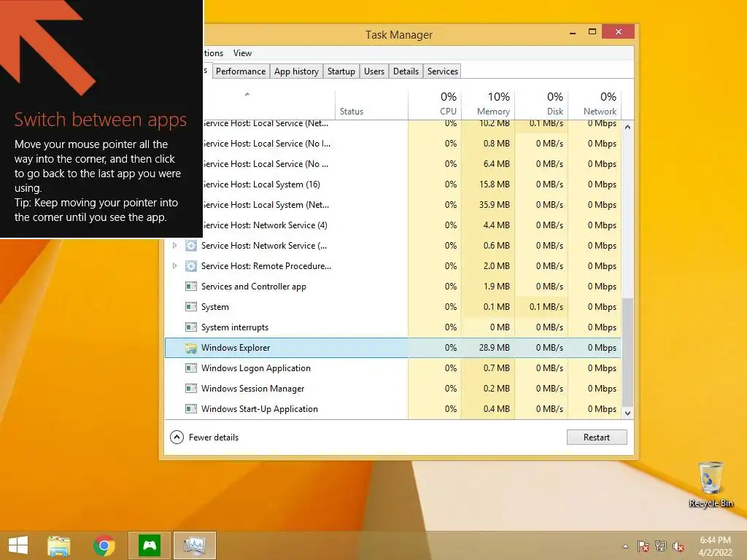Image resolution: width=747 pixels, height=560 pixels.
Task: Minimize the Task Manager window
Action: click(x=573, y=32)
